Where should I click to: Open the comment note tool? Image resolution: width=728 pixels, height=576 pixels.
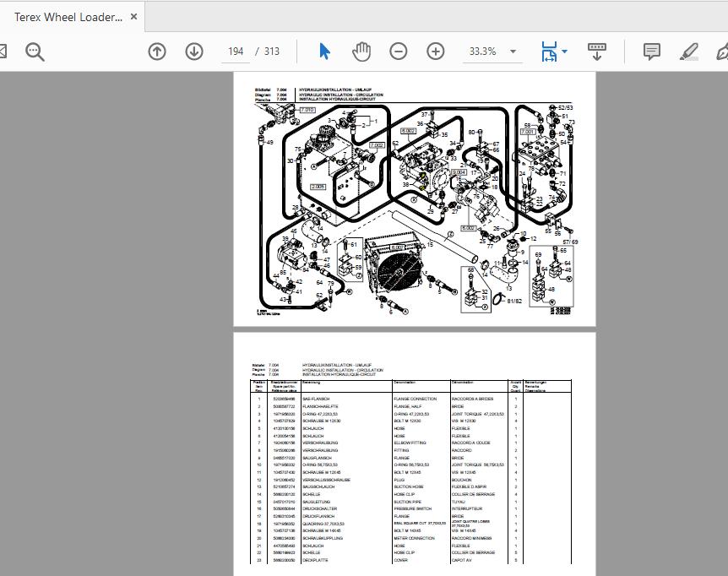(x=652, y=52)
